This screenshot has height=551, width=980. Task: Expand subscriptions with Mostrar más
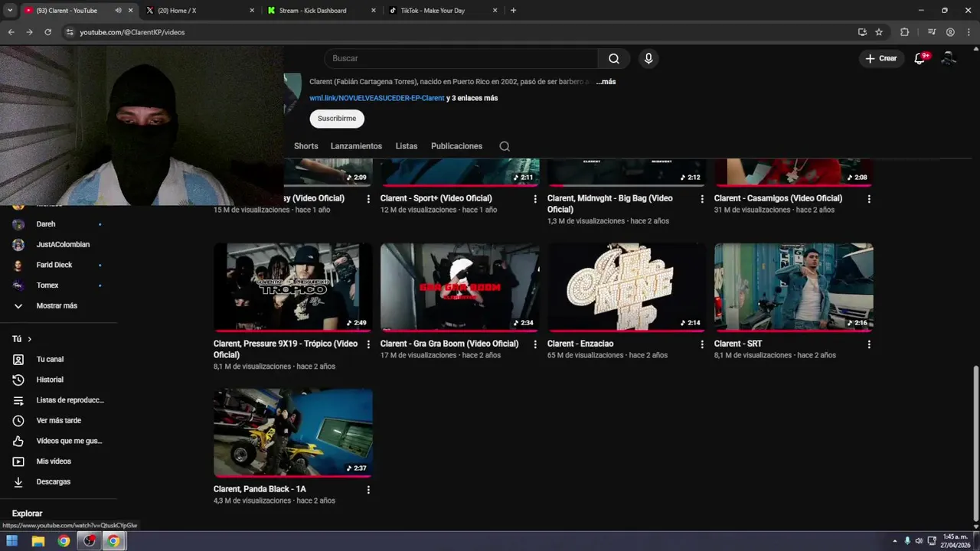(x=58, y=306)
